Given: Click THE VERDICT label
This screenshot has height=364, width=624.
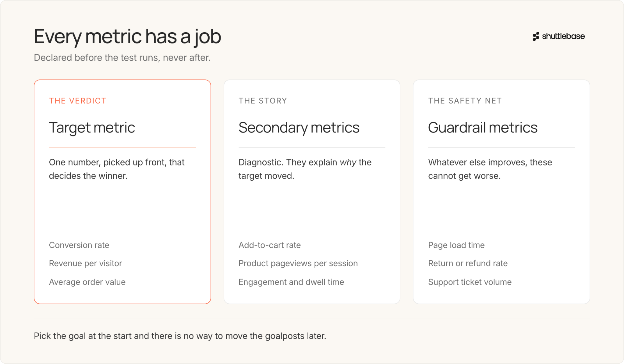Looking at the screenshot, I should click(x=78, y=101).
